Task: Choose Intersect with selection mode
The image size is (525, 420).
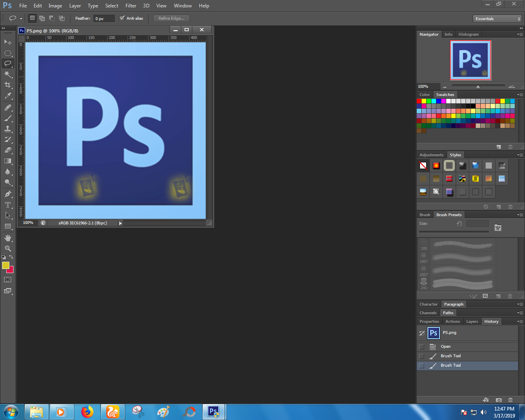Action: point(62,18)
